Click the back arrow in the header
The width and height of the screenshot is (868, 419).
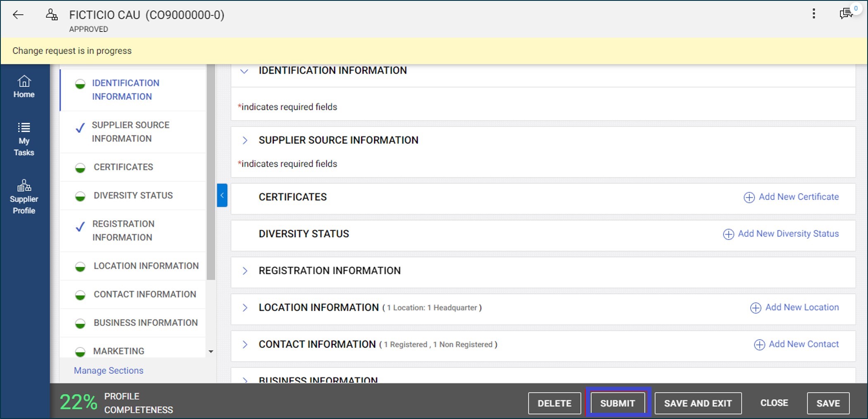click(17, 15)
